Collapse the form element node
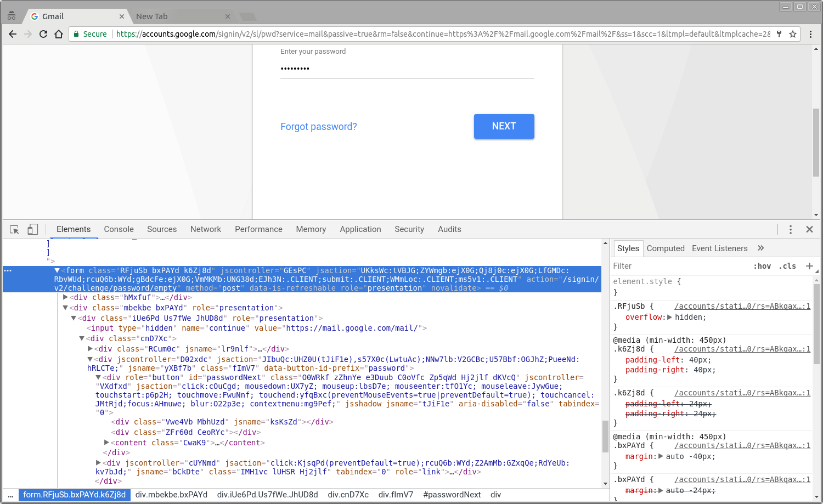823x504 pixels. 57,270
